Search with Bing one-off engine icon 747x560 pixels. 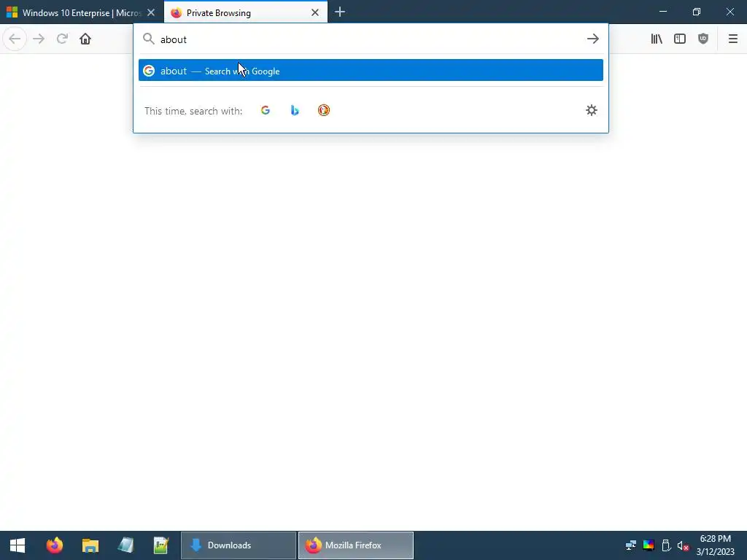click(x=295, y=111)
